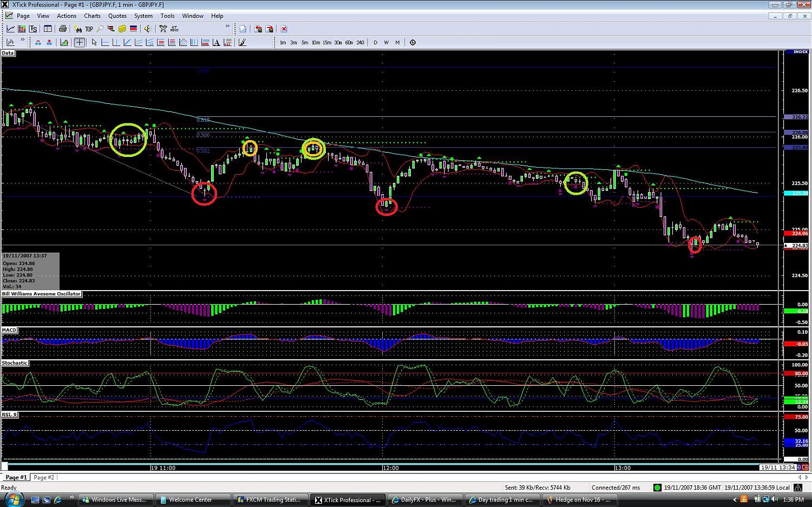Print the current chart page

(x=62, y=29)
